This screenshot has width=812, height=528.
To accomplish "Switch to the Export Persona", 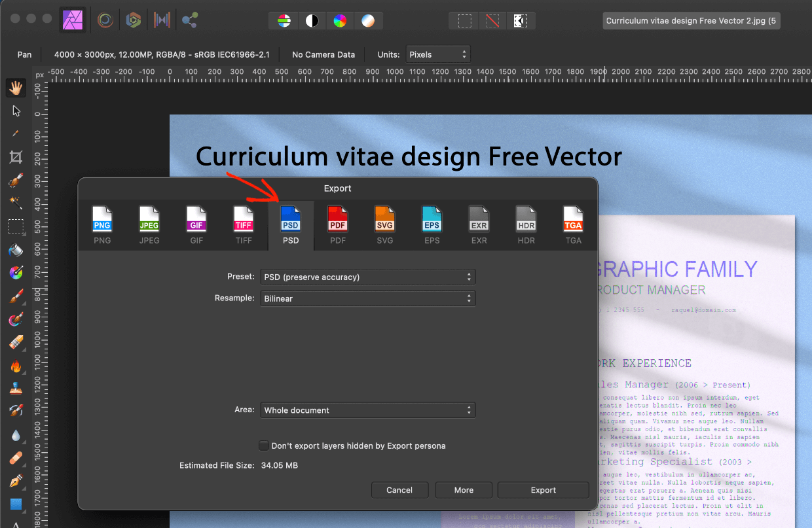I will tap(189, 20).
